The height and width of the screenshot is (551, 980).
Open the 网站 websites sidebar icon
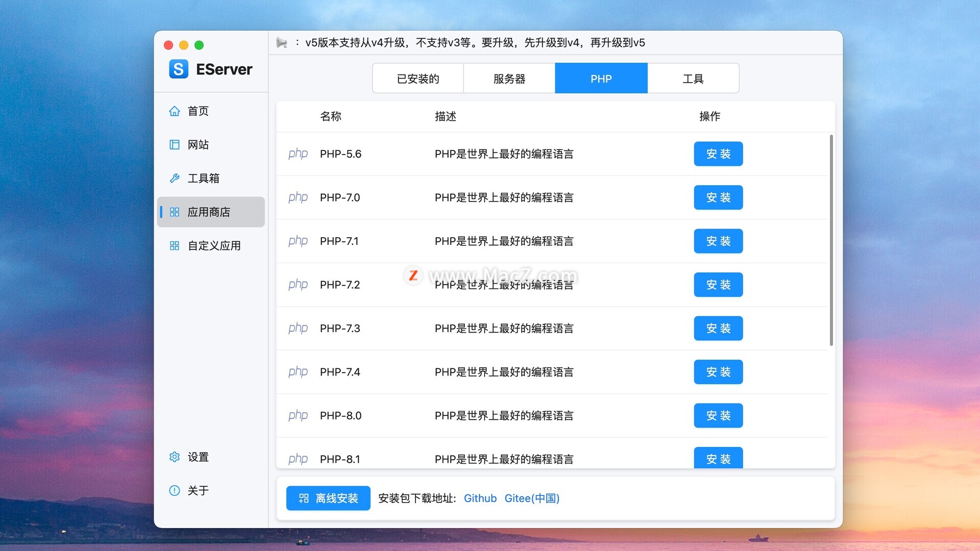coord(175,145)
